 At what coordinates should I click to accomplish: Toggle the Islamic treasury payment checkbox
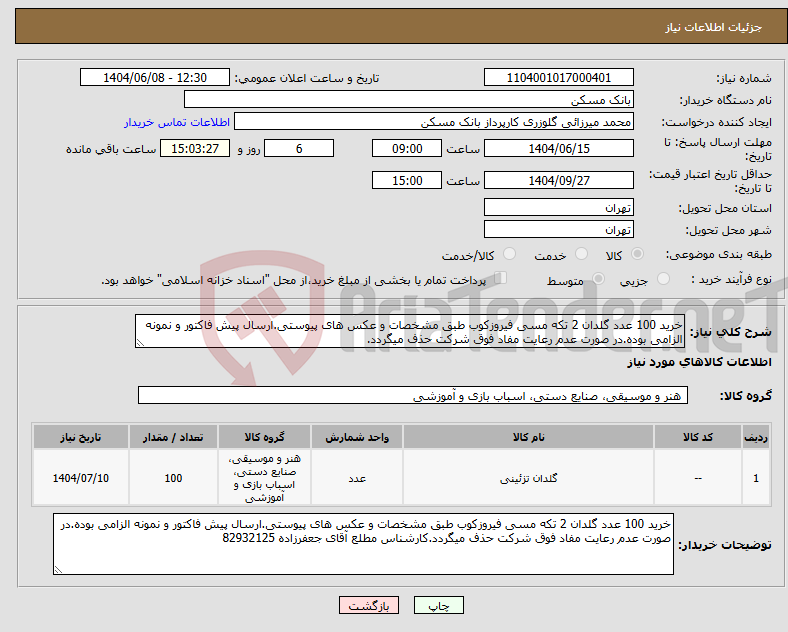(501, 278)
